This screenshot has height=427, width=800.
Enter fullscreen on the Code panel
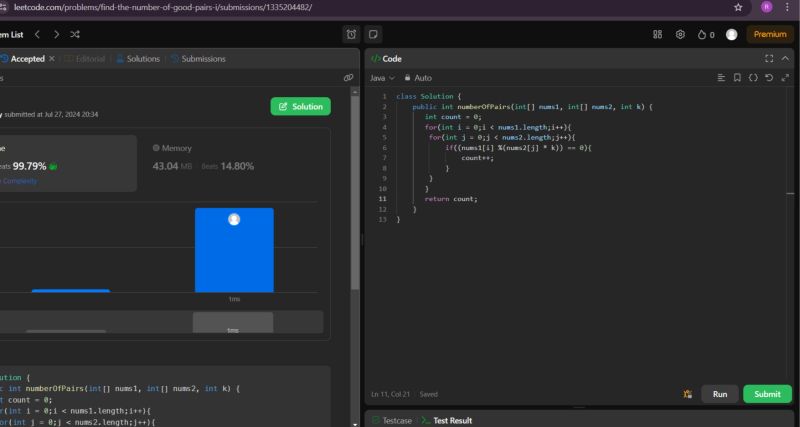pyautogui.click(x=769, y=59)
